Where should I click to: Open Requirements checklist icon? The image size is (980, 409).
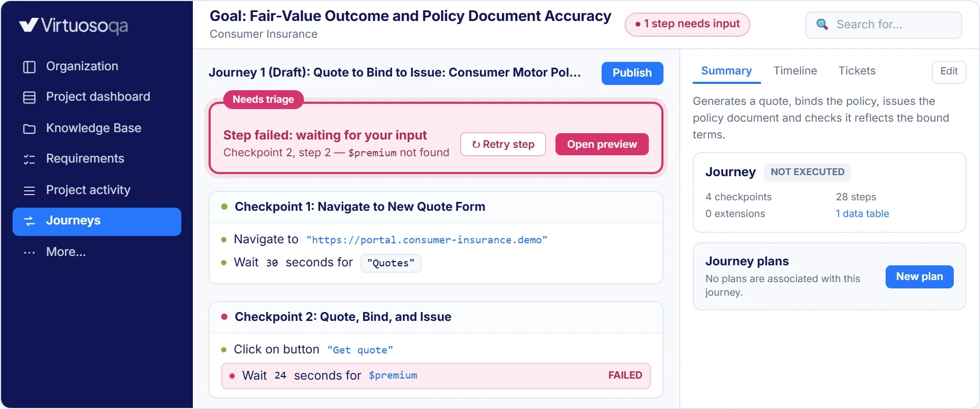pos(29,159)
